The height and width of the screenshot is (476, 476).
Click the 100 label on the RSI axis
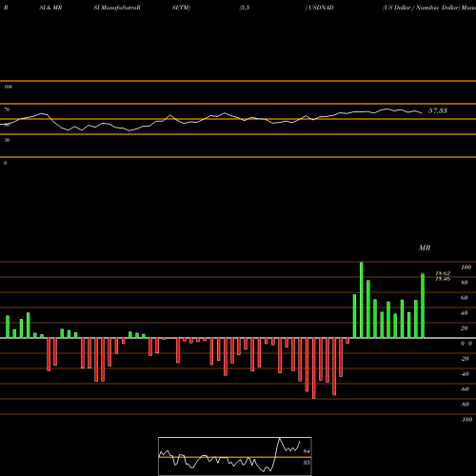click(x=8, y=87)
